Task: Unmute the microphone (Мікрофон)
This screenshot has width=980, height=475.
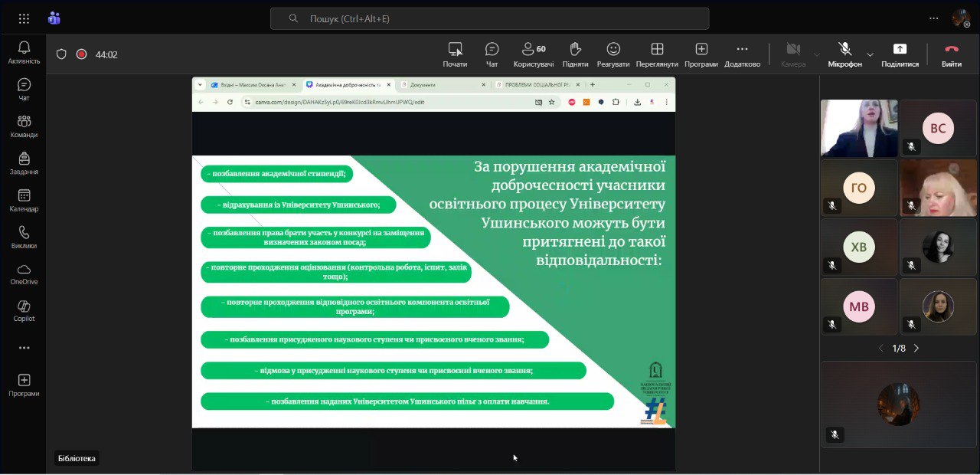Action: point(844,54)
